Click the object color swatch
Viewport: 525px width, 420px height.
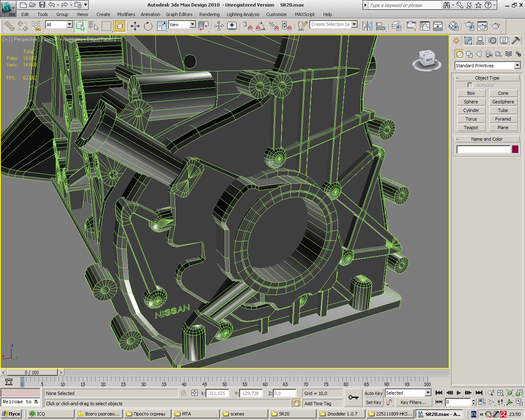(x=515, y=149)
